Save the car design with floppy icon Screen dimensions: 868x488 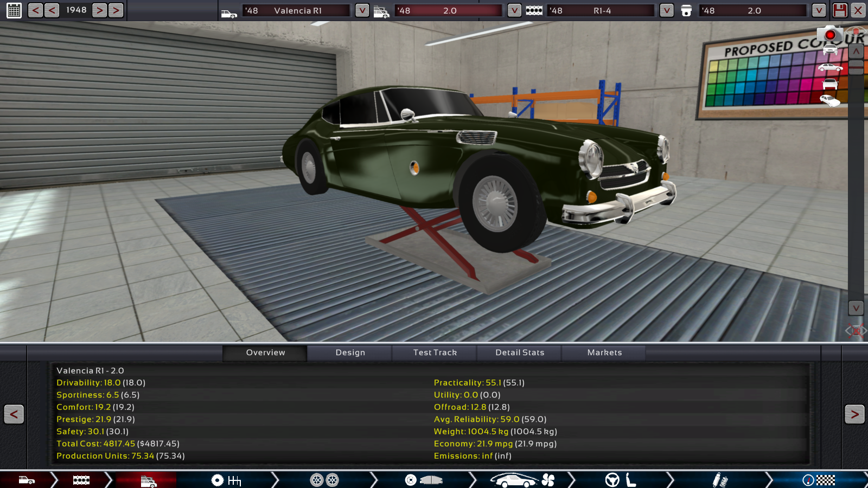pyautogui.click(x=840, y=10)
